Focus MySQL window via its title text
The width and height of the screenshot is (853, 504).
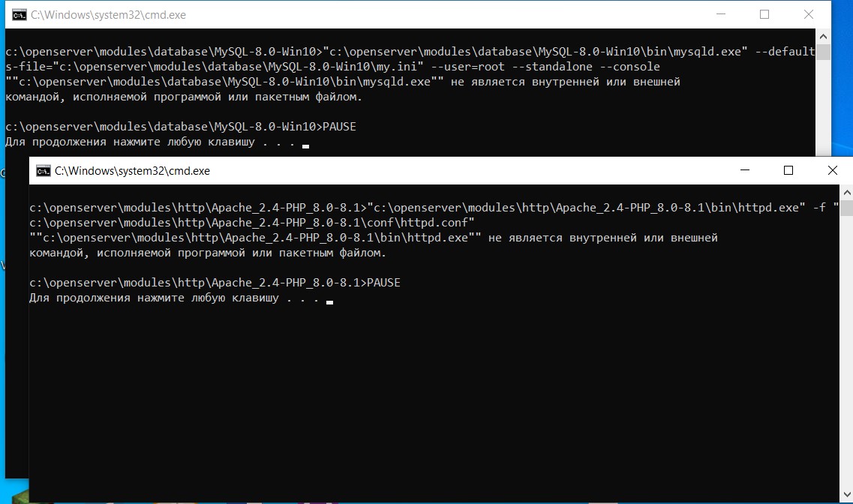tap(108, 15)
